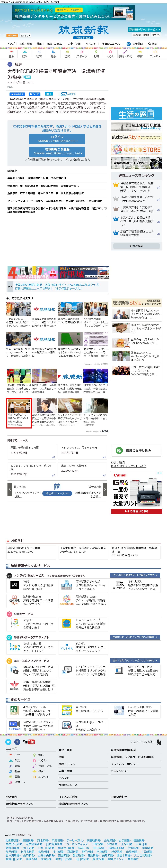The height and width of the screenshot is (868, 167).
Task: Click the 購読のお申し込み subscription button
Action: [x=136, y=451]
